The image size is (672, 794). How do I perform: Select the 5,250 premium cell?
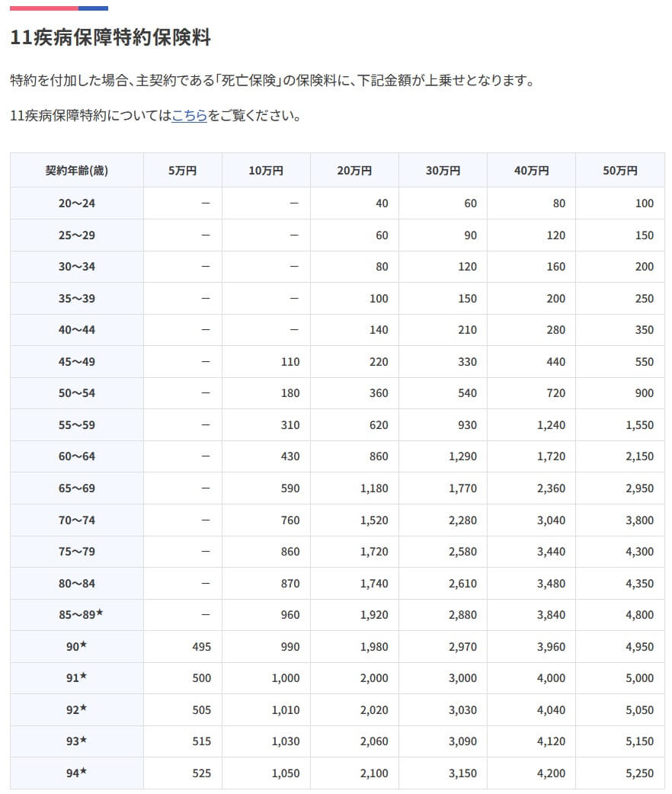638,773
